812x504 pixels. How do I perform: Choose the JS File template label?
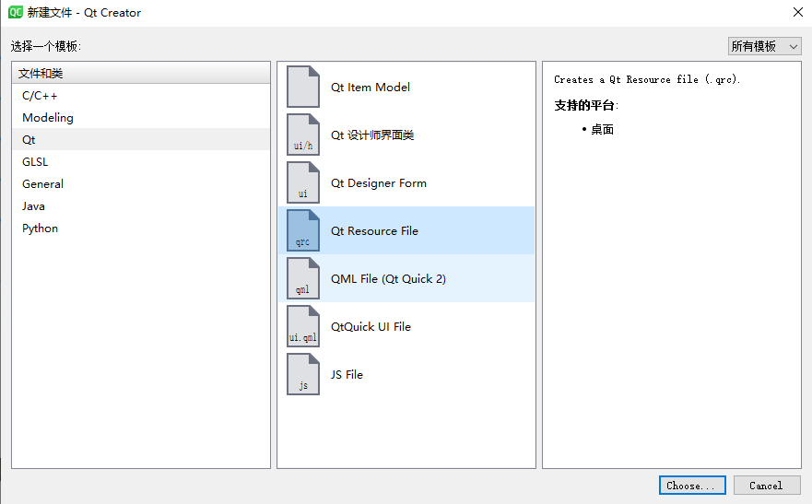(347, 375)
